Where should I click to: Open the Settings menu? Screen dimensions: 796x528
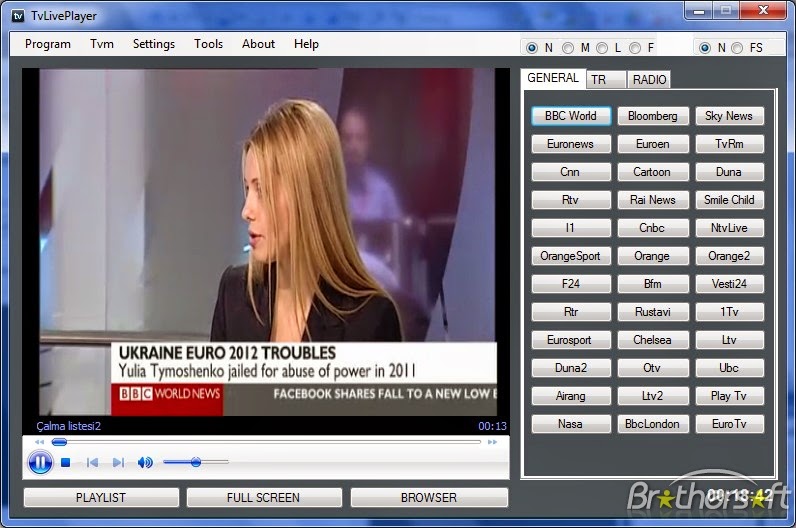tap(154, 44)
